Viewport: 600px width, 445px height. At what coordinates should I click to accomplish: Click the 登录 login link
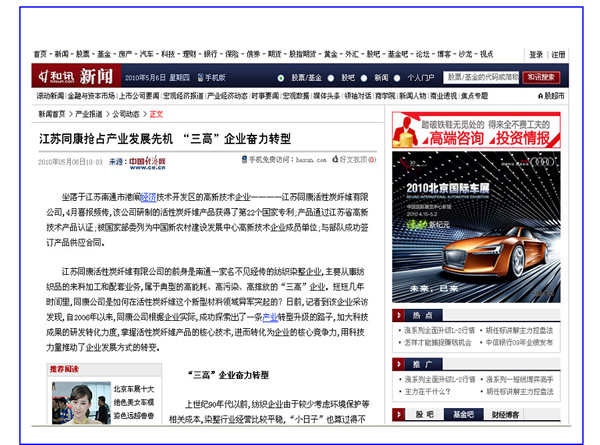pyautogui.click(x=536, y=54)
